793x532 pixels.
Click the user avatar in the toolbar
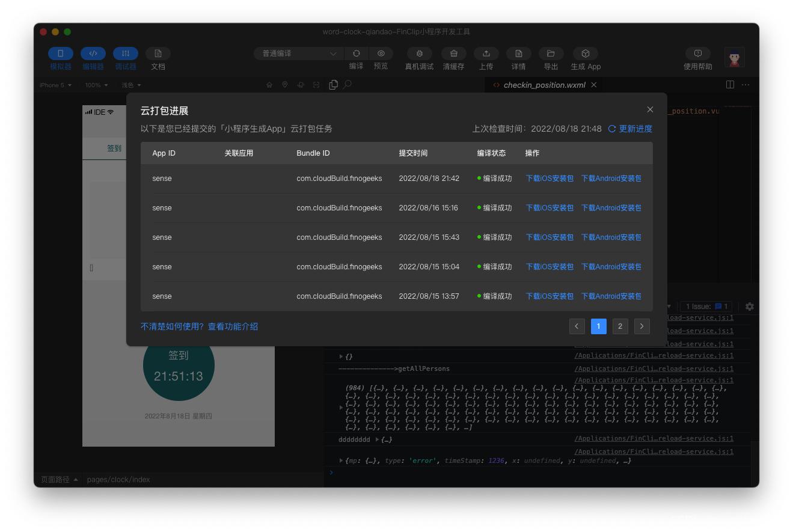pyautogui.click(x=735, y=58)
